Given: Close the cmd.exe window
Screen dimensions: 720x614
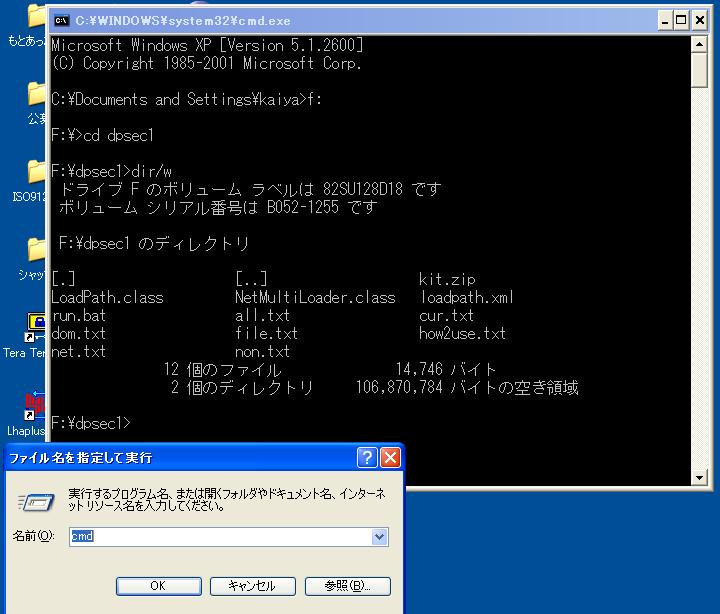Looking at the screenshot, I should pos(700,21).
